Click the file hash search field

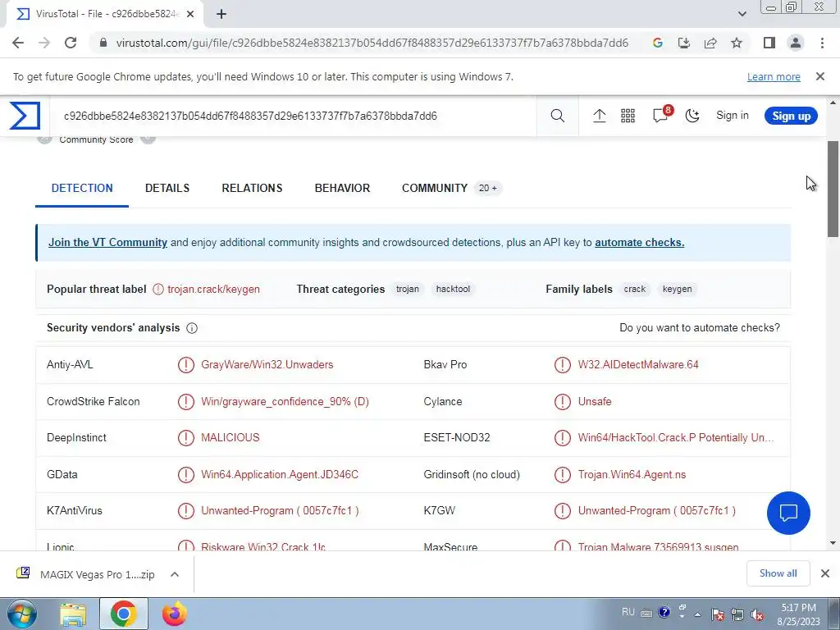pyautogui.click(x=294, y=116)
